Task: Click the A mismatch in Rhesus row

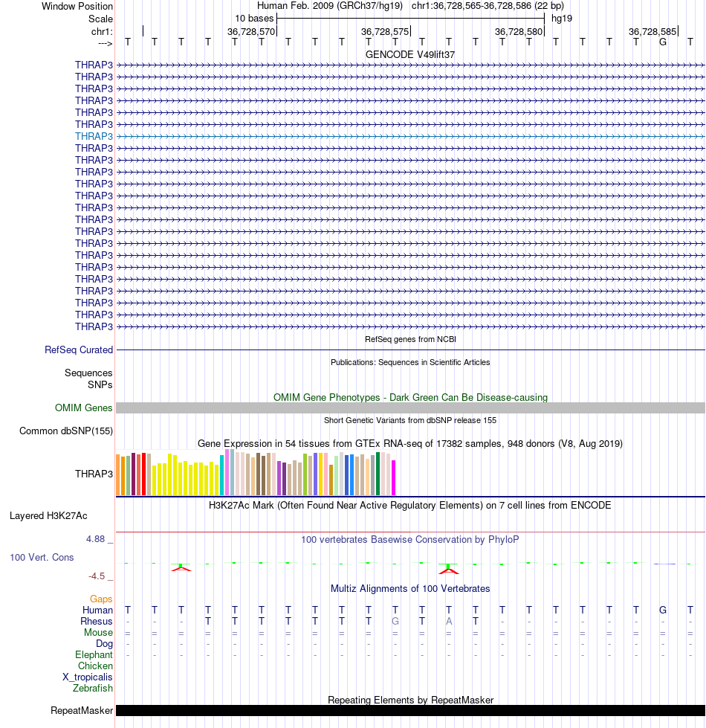Action: (x=449, y=621)
